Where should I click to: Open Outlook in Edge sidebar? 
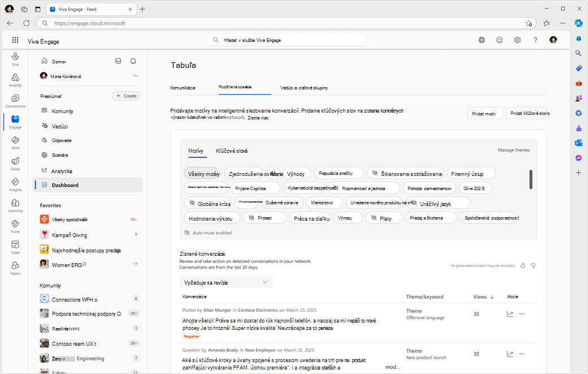point(578,143)
